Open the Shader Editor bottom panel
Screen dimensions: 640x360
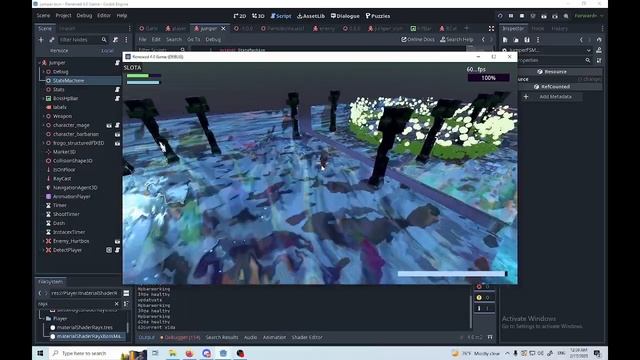(307, 338)
